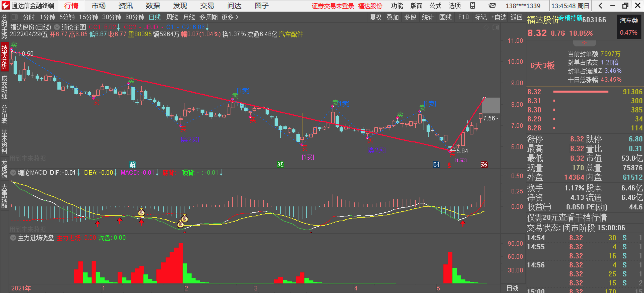Toggle 叠加 overlay mode
Image resolution: width=644 pixels, height=293 pixels.
(x=393, y=17)
